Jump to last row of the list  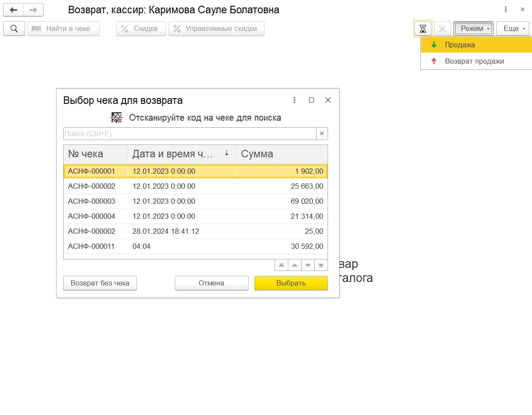click(321, 265)
